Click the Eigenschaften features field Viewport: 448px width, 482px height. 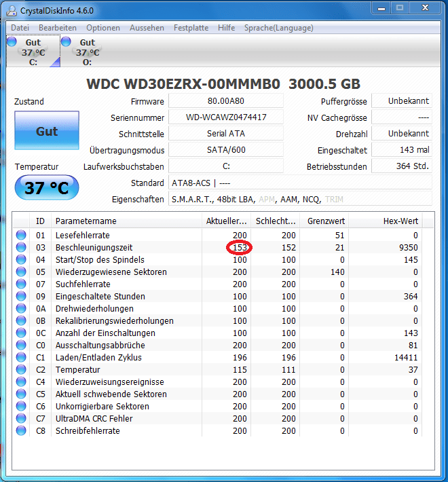pos(300,199)
